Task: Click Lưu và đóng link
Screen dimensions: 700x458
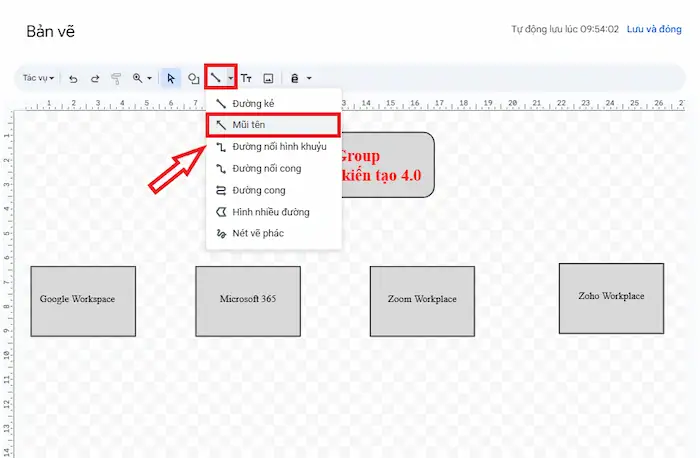Action: coord(654,29)
